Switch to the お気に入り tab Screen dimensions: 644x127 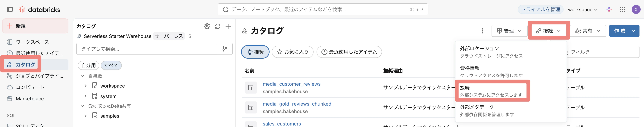tap(292, 52)
